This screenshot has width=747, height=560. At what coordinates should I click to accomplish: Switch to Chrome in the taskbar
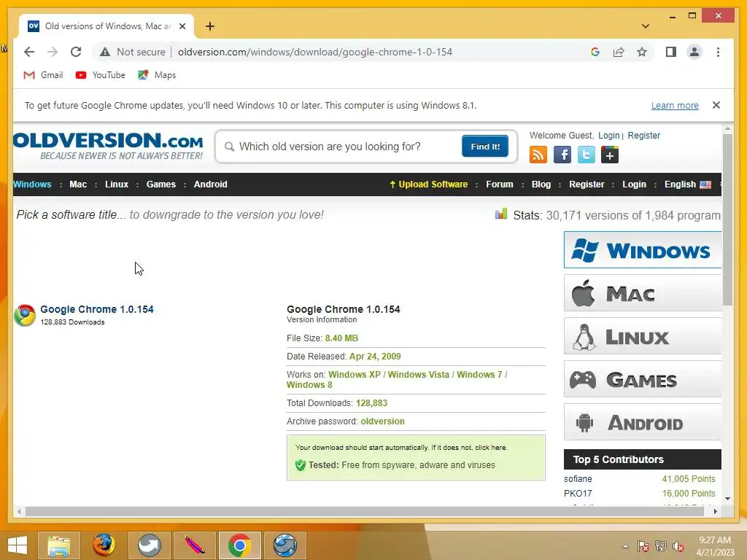coord(239,545)
